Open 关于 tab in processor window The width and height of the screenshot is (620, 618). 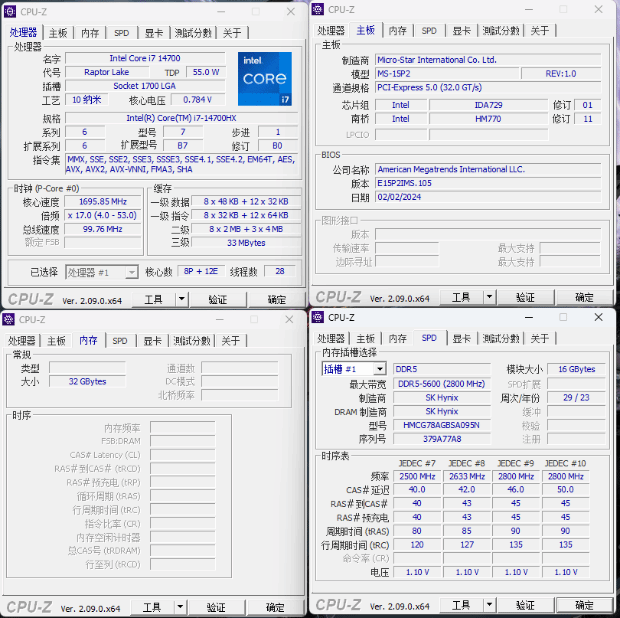(232, 33)
